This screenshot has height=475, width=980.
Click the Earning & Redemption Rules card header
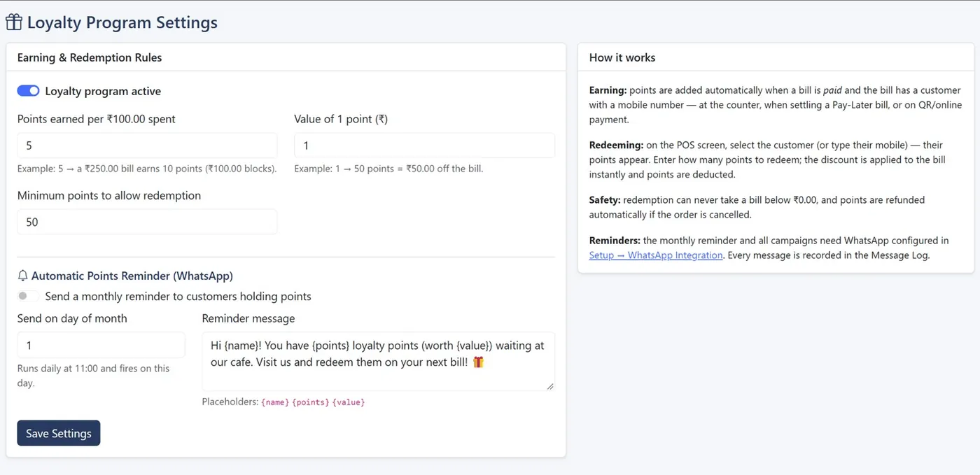(x=286, y=57)
